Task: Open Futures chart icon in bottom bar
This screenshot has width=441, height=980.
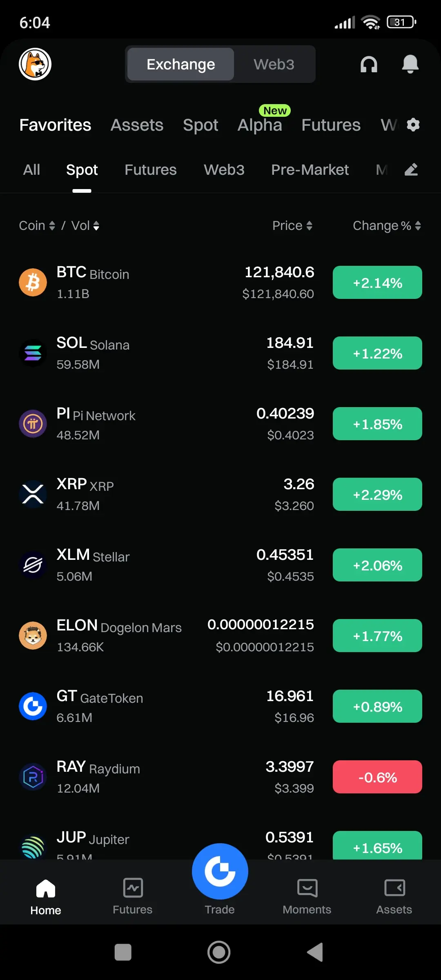Action: (x=133, y=896)
